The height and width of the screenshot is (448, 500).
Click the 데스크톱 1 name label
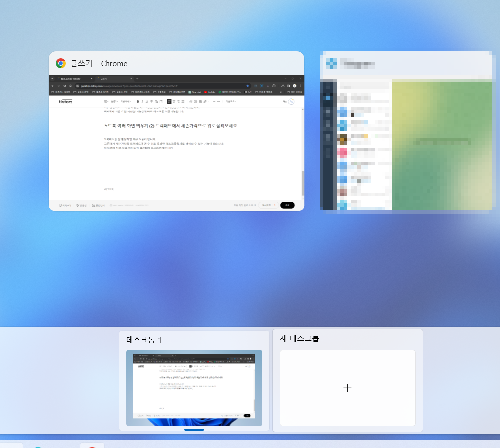(x=144, y=340)
